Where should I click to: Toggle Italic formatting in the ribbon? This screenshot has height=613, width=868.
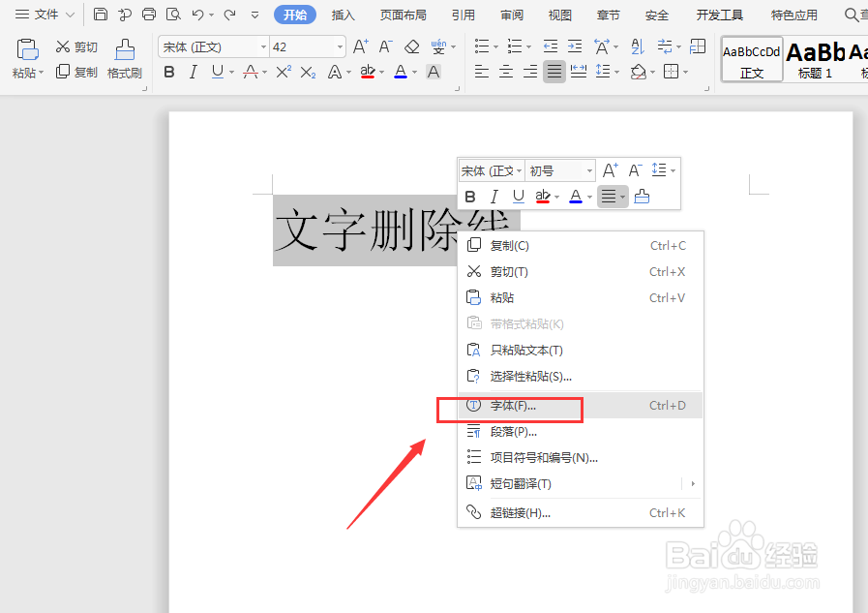194,72
